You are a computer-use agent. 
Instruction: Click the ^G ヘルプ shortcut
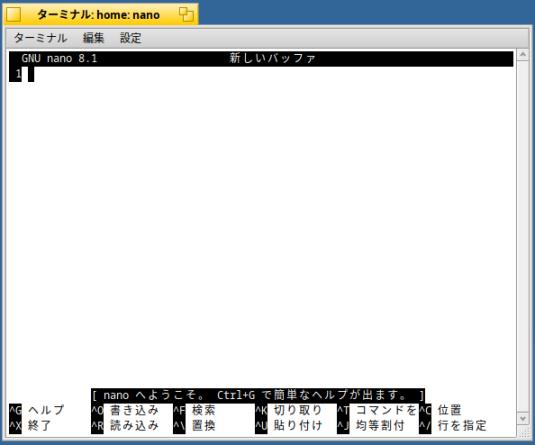[37, 410]
